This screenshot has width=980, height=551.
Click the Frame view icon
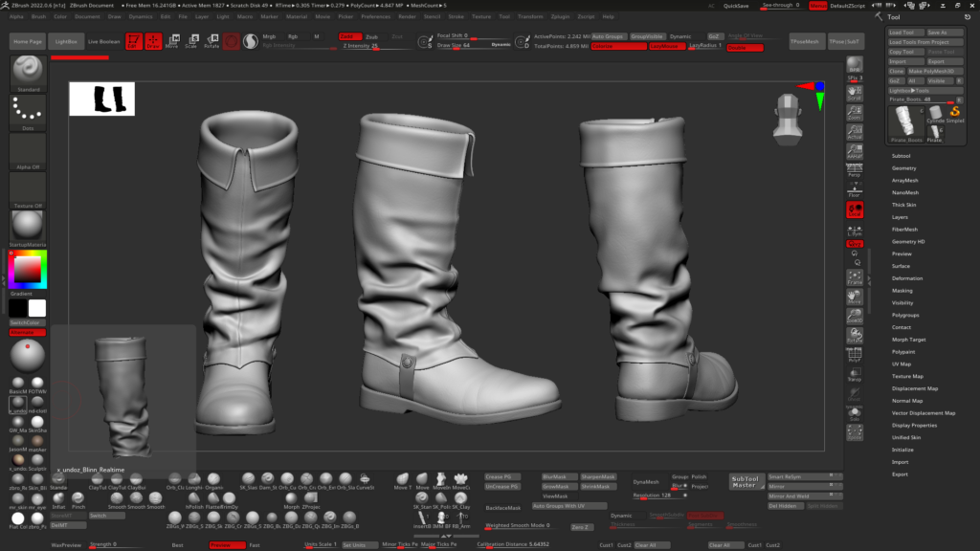pyautogui.click(x=855, y=277)
